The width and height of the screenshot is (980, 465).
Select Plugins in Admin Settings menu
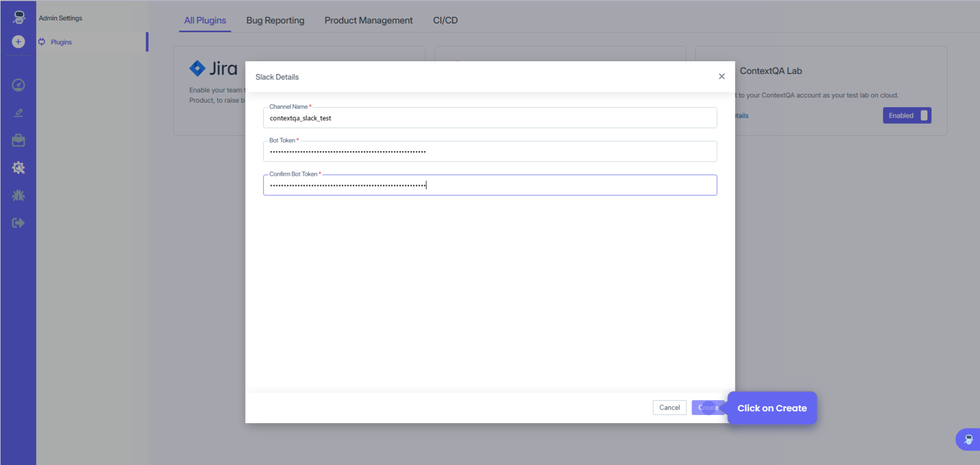point(61,42)
